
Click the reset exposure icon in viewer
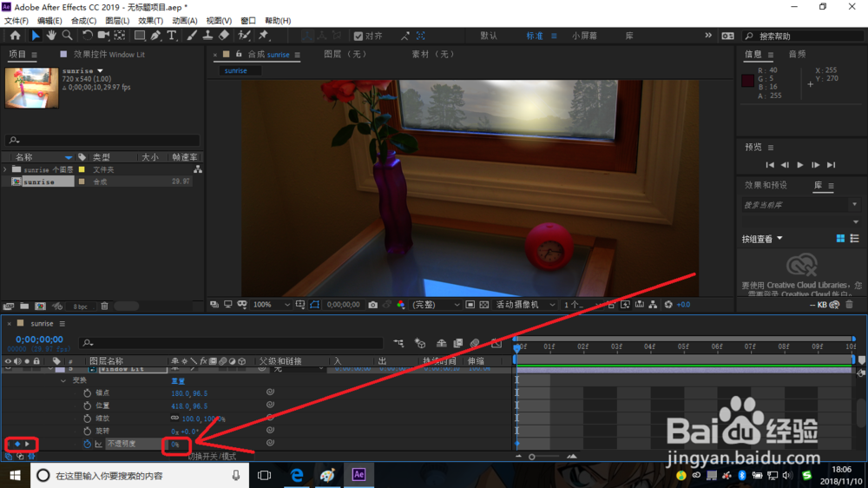coord(668,305)
